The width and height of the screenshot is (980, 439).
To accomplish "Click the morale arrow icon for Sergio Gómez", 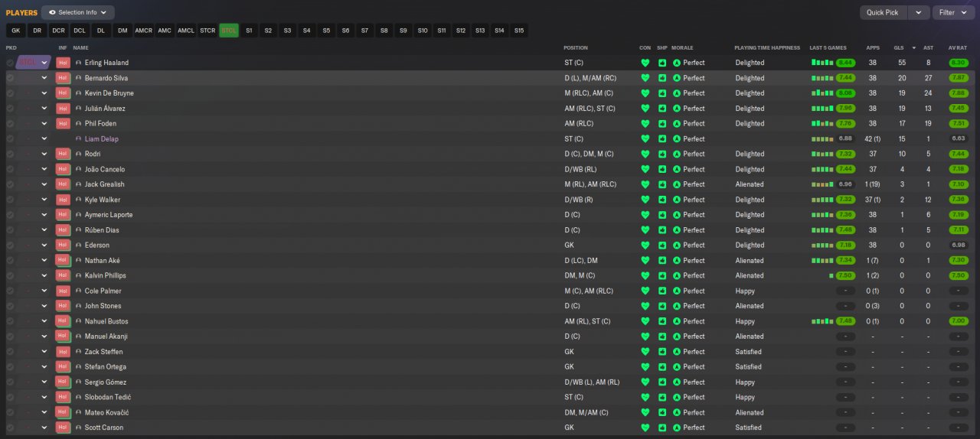I will (677, 382).
